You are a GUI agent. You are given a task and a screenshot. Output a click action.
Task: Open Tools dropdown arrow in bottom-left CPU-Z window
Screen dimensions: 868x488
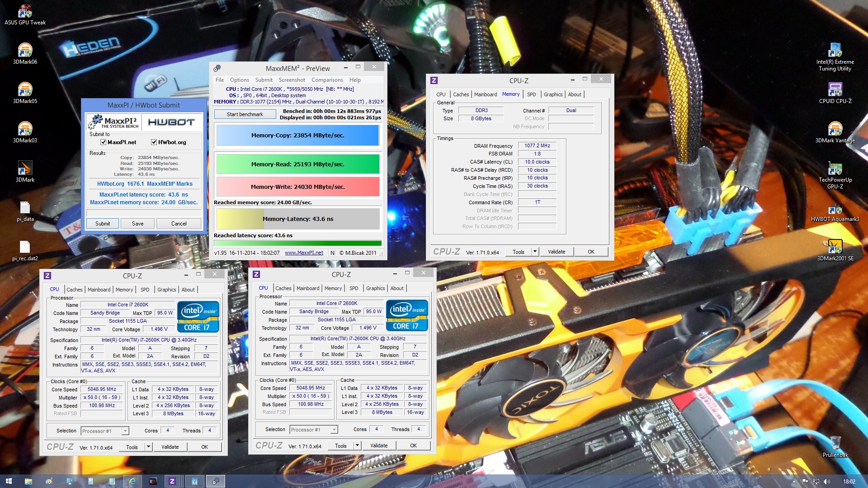[x=148, y=447]
